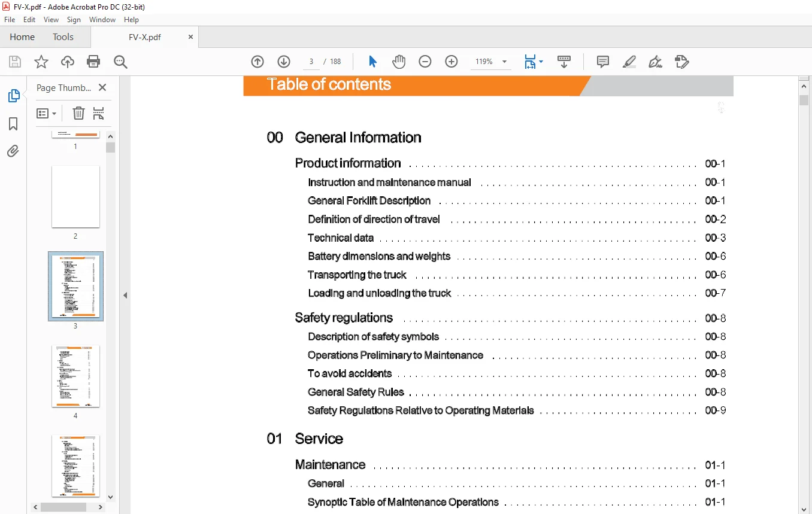Click document vertical scrollbar thumb
The height and width of the screenshot is (514, 812).
coord(804,100)
